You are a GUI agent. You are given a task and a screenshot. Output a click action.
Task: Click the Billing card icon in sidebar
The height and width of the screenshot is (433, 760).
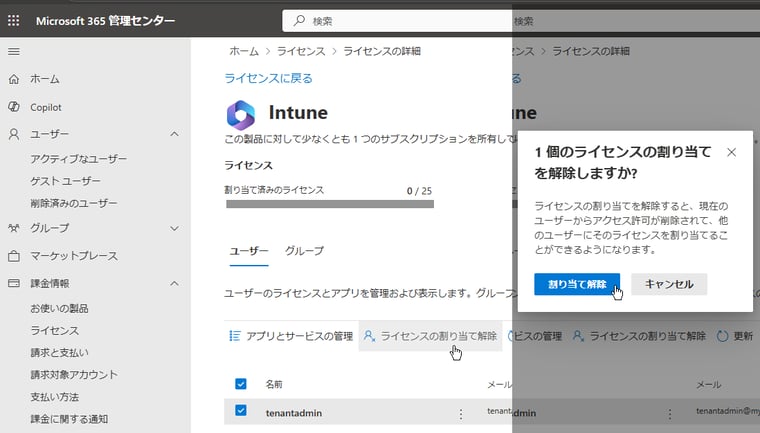point(14,283)
